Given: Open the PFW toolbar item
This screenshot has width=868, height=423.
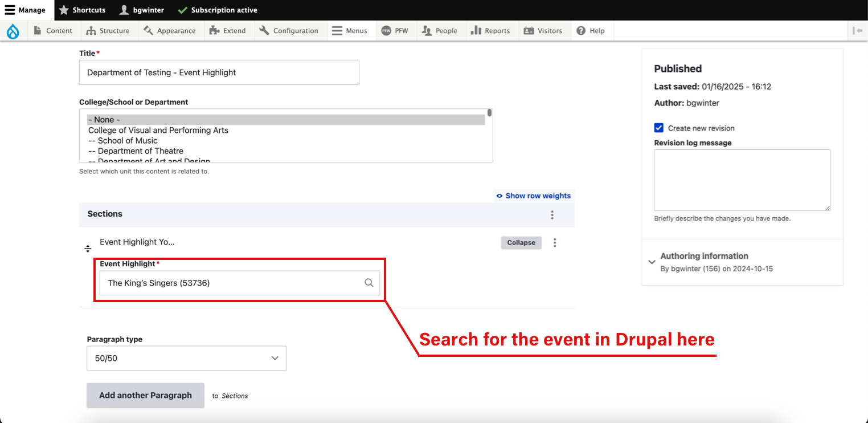Looking at the screenshot, I should pyautogui.click(x=395, y=31).
